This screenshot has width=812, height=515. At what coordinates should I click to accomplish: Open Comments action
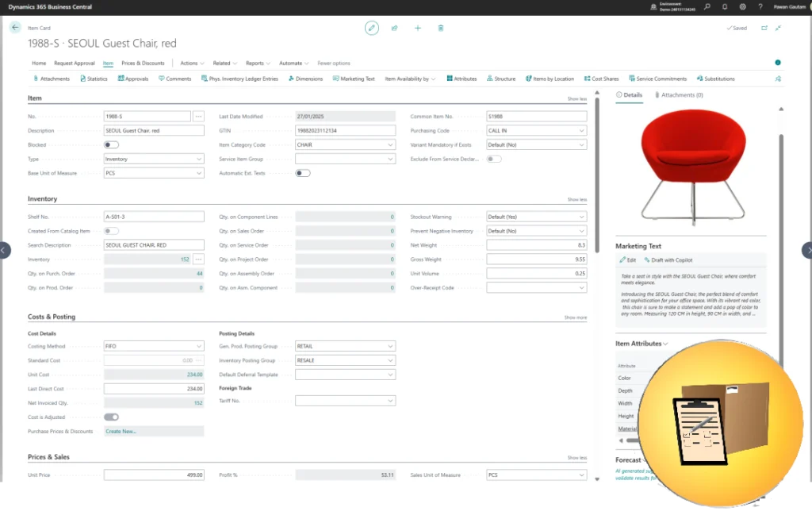[x=175, y=79]
